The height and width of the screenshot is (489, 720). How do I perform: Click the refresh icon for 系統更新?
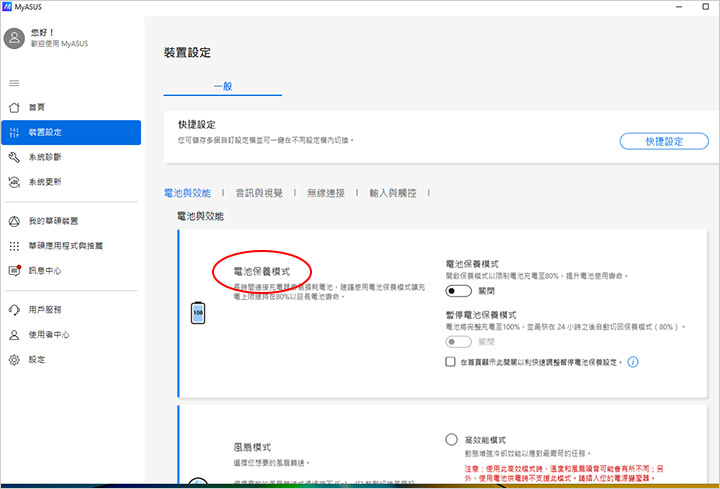14,182
